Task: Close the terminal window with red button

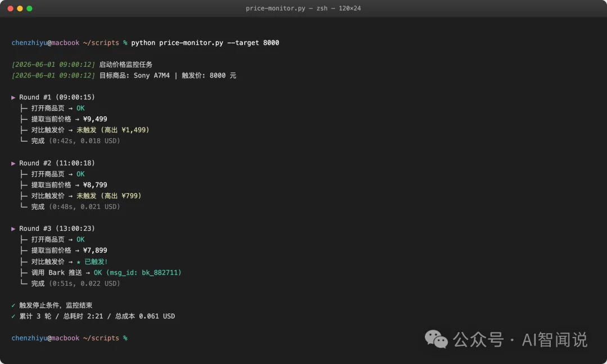Action: coord(11,8)
